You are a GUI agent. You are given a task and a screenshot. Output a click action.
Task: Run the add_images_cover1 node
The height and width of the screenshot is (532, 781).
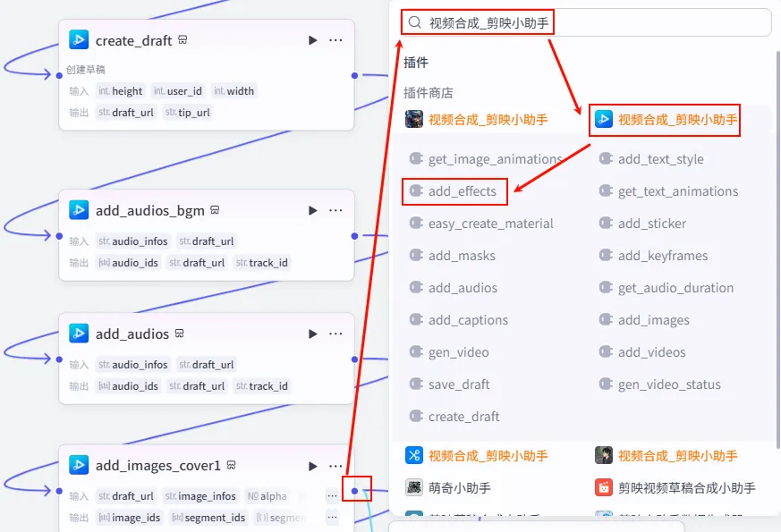312,467
